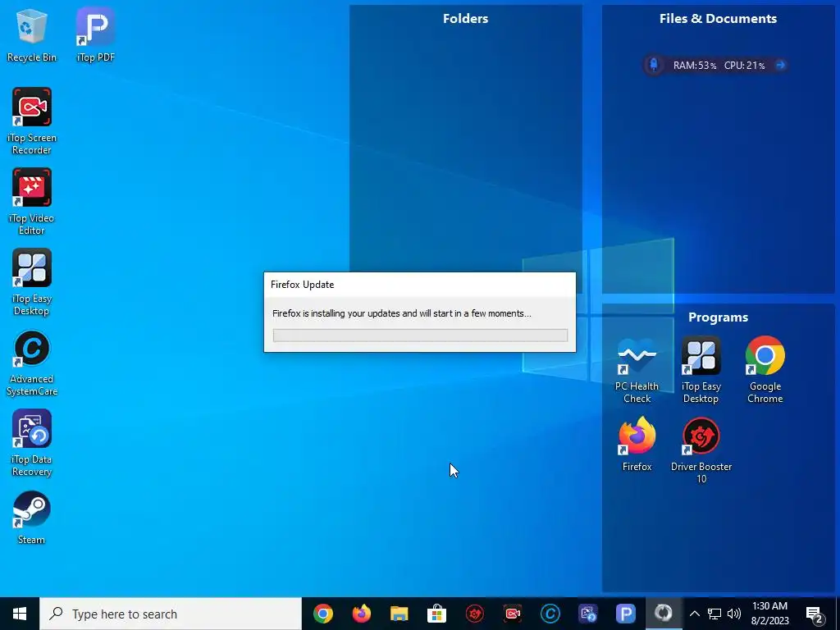Open Firefox from the taskbar
Viewport: 840px width, 630px height.
coord(361,614)
